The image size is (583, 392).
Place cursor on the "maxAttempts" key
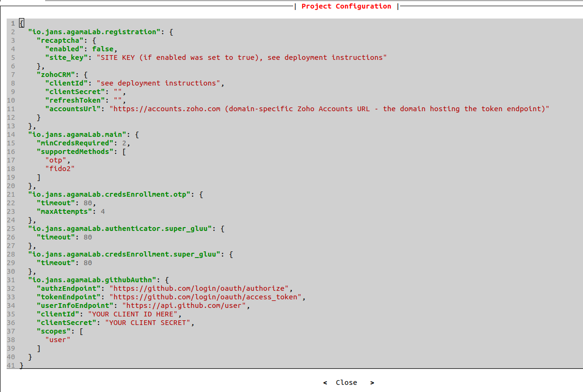(64, 211)
